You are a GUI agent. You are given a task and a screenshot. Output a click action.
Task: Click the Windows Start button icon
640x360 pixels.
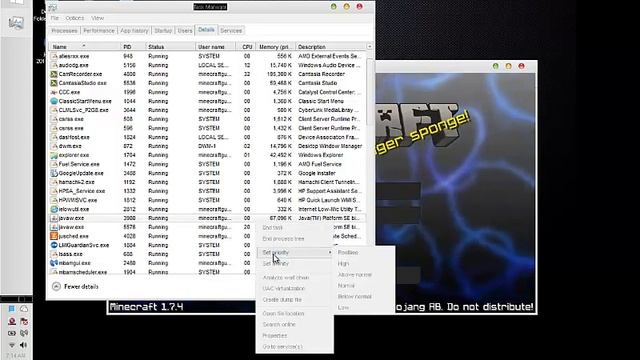[16, 2]
